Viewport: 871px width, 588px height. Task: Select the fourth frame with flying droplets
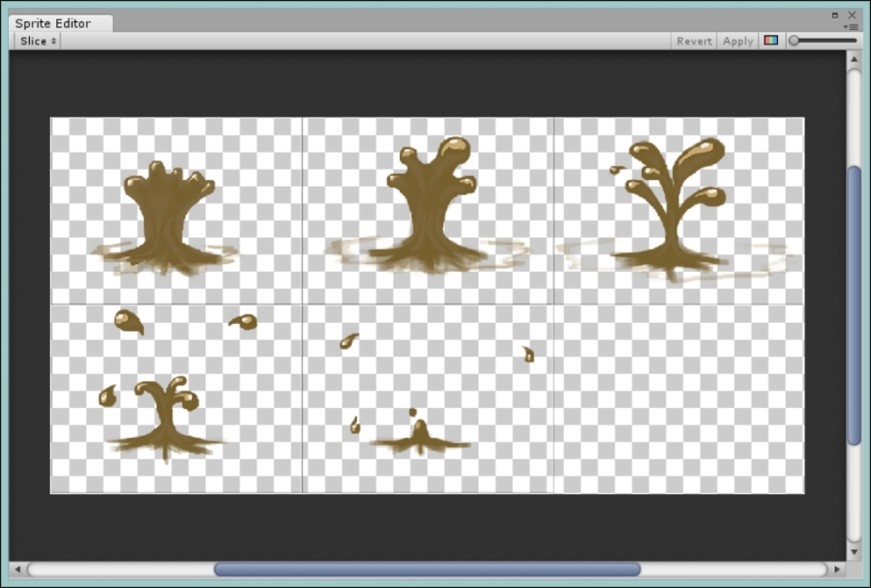pyautogui.click(x=176, y=398)
